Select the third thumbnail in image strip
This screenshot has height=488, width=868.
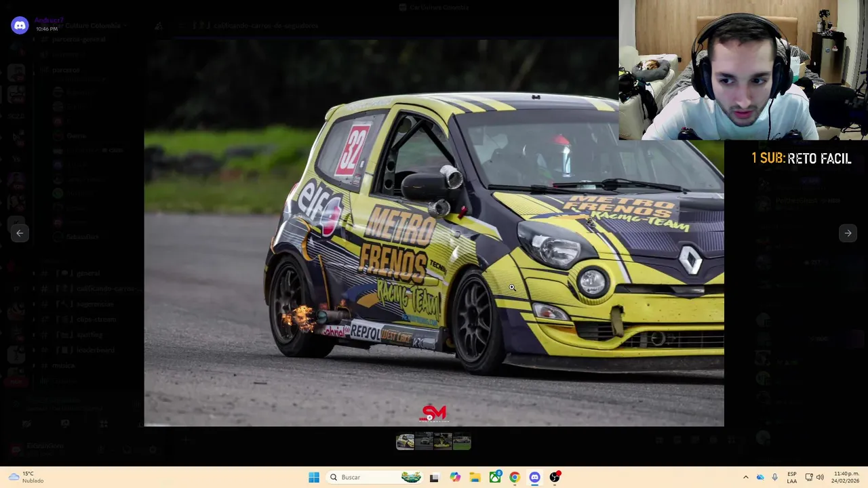tap(443, 442)
